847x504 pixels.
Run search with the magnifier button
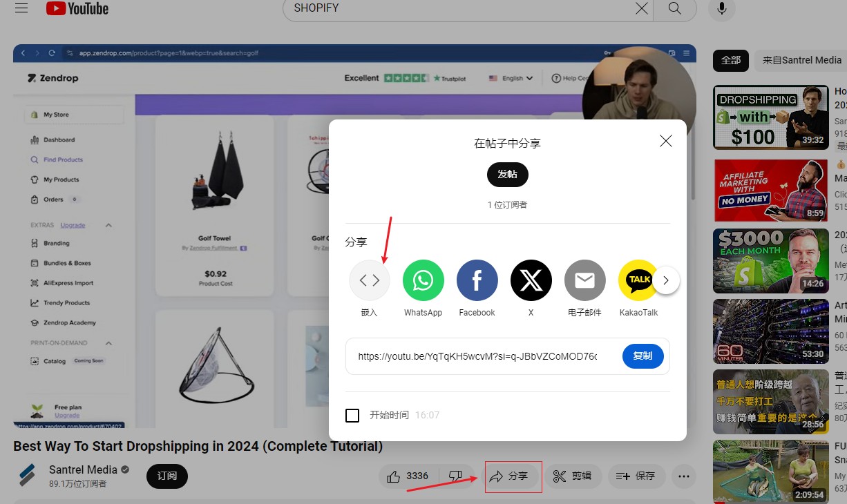(675, 8)
